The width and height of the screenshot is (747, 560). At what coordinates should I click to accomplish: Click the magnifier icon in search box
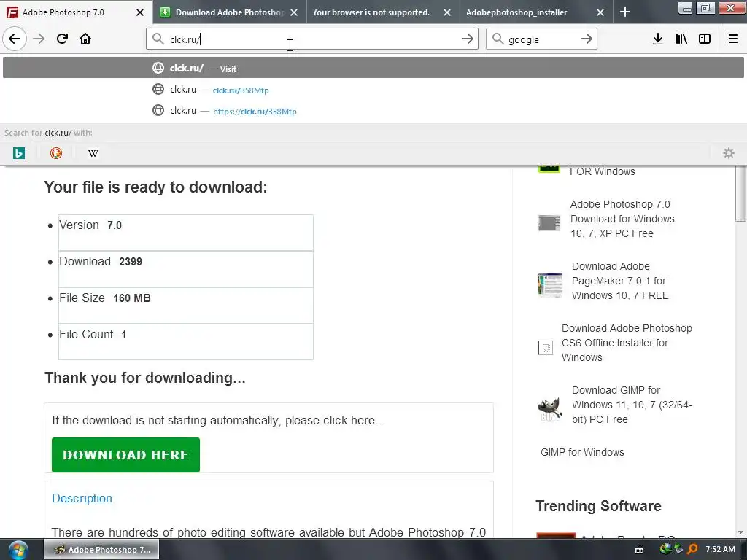pos(498,39)
